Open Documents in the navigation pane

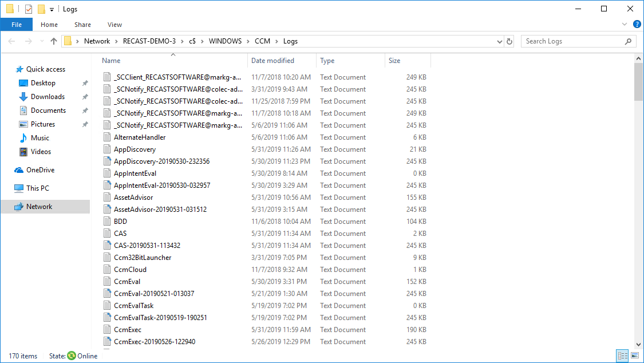click(48, 111)
